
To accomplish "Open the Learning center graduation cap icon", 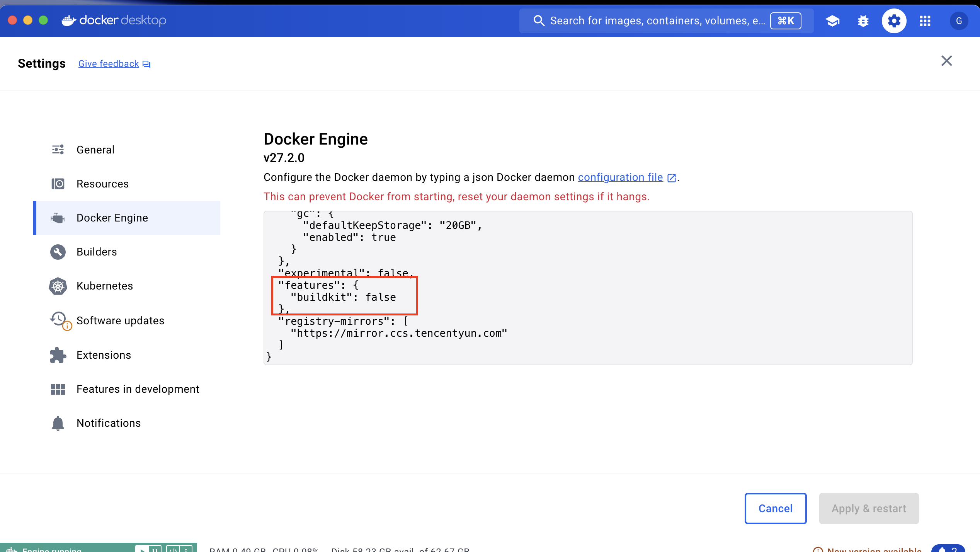I will pos(832,21).
